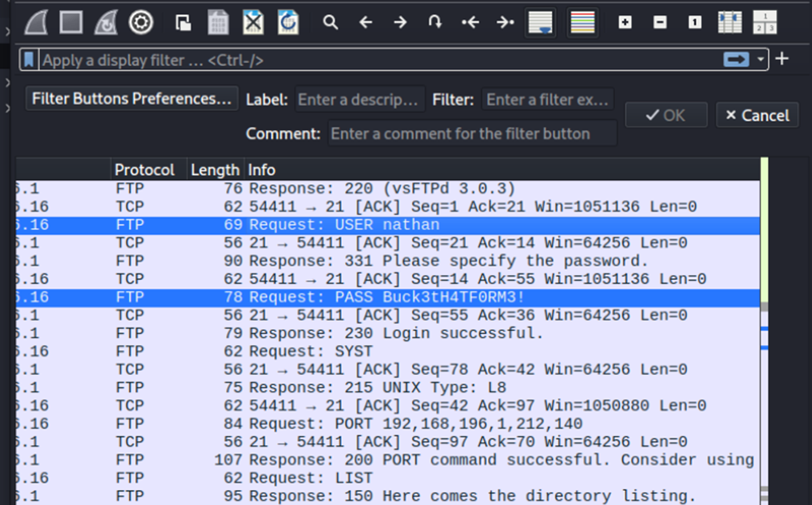Sort by the Length column header

(x=215, y=170)
